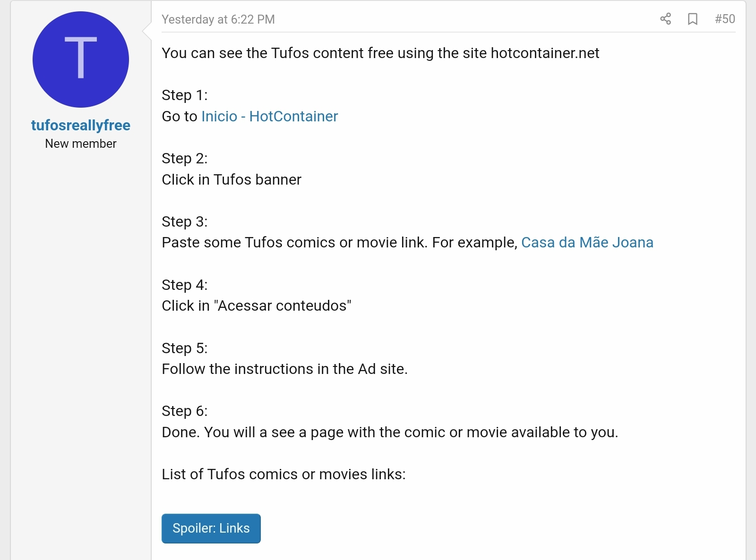756x560 pixels.
Task: Click the Step 1: heading text
Action: tap(184, 95)
